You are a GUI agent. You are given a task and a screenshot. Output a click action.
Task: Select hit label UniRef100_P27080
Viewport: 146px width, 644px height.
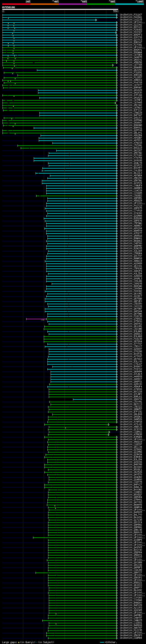[131, 156]
